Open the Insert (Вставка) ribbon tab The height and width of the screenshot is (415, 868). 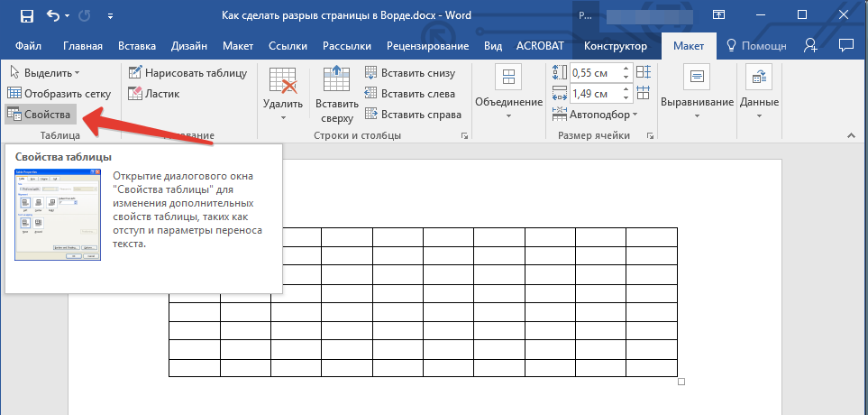[136, 46]
